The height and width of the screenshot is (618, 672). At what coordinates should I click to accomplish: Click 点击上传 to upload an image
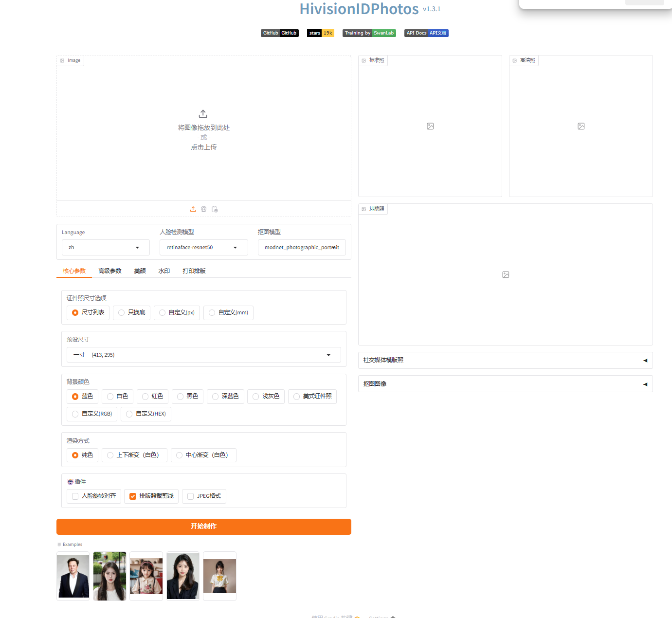(204, 147)
